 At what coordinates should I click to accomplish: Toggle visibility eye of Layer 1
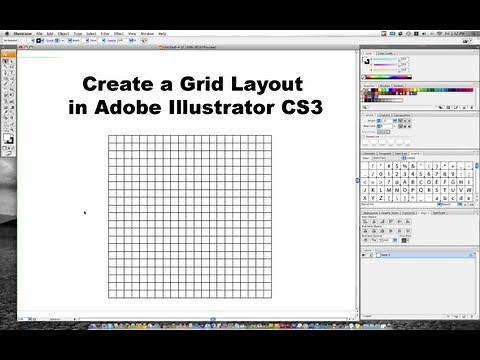click(x=364, y=255)
